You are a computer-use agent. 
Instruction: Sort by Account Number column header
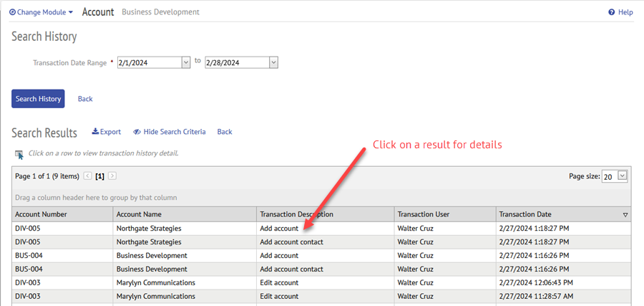(62, 214)
